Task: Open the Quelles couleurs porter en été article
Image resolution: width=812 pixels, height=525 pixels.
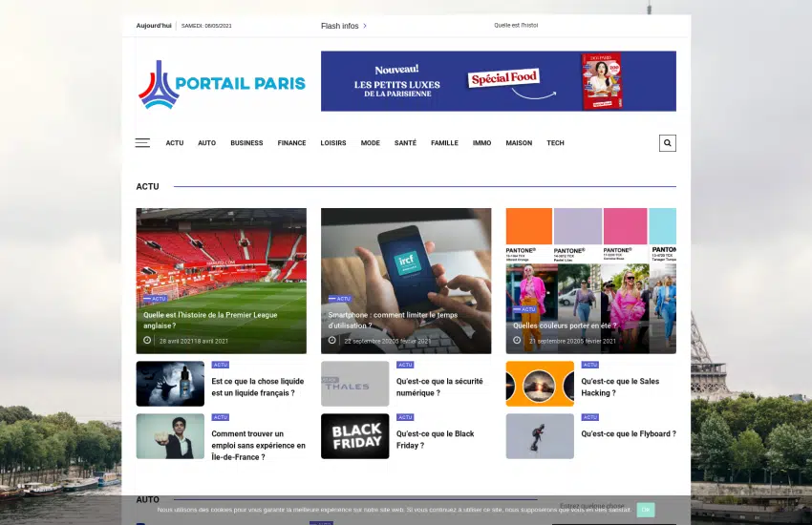Action: coord(565,325)
